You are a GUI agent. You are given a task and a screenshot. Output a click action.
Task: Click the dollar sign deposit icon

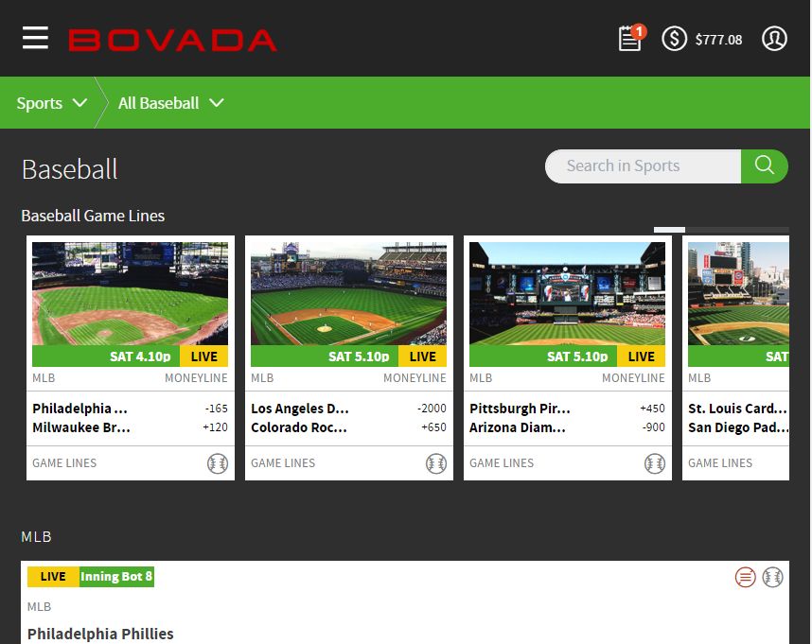(674, 39)
